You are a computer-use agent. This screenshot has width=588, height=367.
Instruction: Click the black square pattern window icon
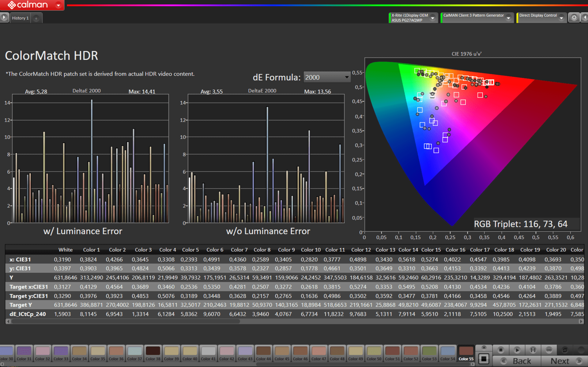(x=484, y=359)
